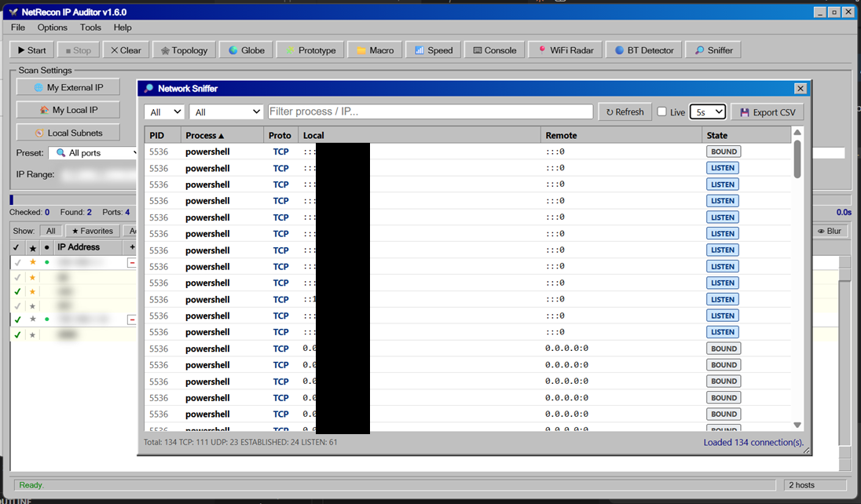
Task: Open the Help menu
Action: [123, 27]
